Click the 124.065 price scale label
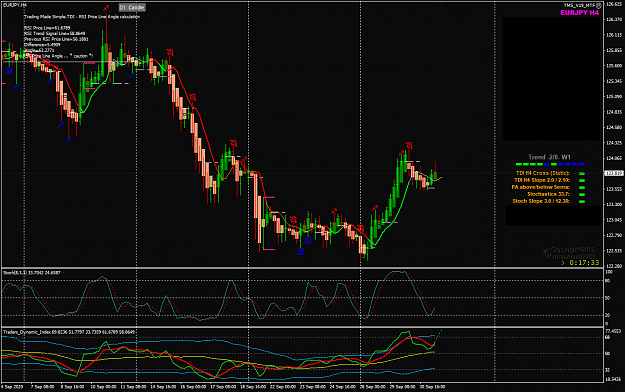625x392 pixels. point(614,158)
